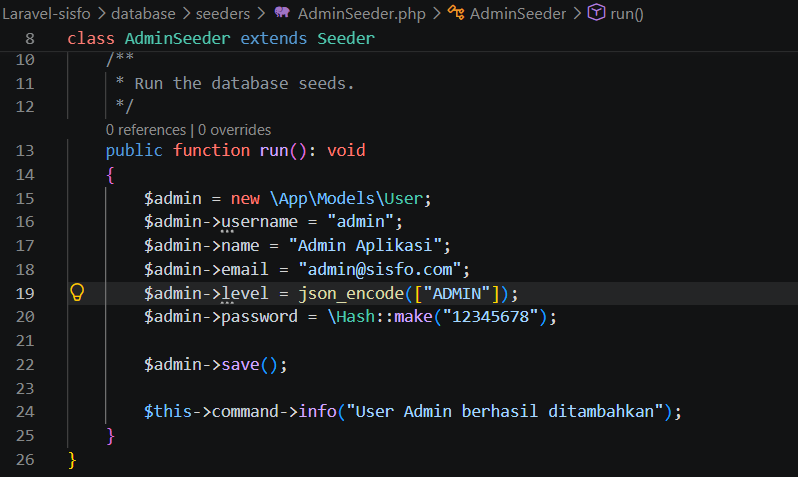Image resolution: width=798 pixels, height=477 pixels.
Task: Place cursor on json_encode call
Action: coord(351,294)
